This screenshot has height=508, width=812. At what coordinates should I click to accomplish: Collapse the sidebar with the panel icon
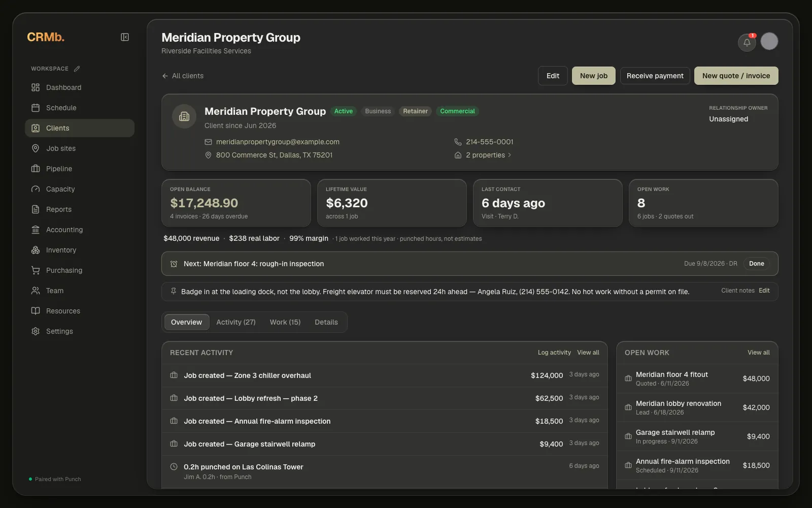point(125,37)
